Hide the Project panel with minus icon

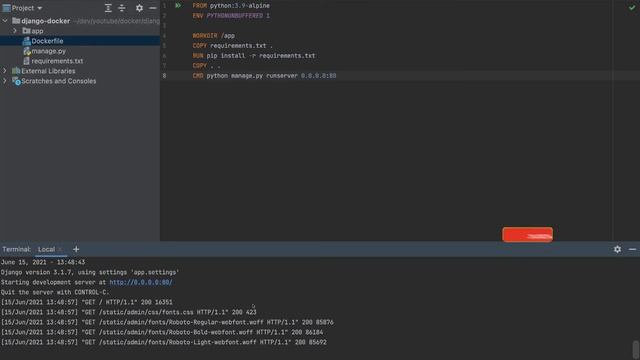(153, 8)
